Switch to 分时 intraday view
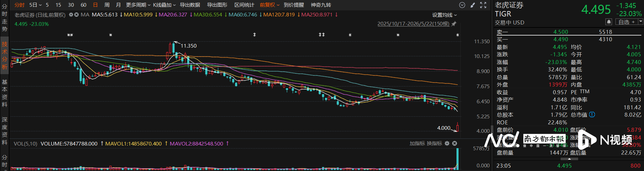Image resolution: width=644 pixels, height=171 pixels. click(x=19, y=5)
